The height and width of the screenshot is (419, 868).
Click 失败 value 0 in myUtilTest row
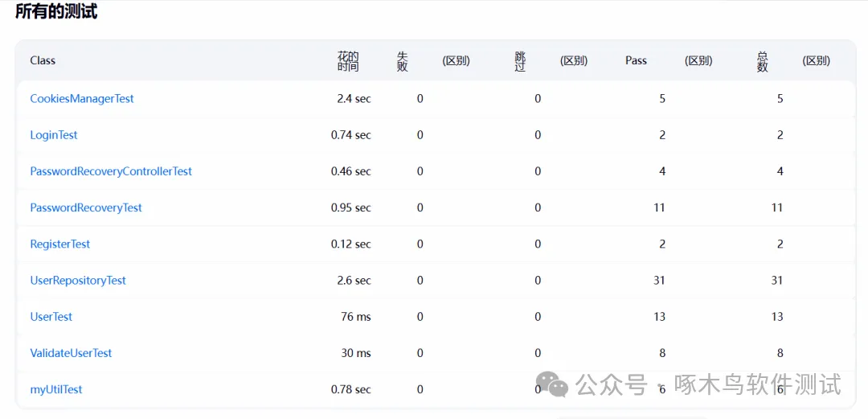click(420, 389)
